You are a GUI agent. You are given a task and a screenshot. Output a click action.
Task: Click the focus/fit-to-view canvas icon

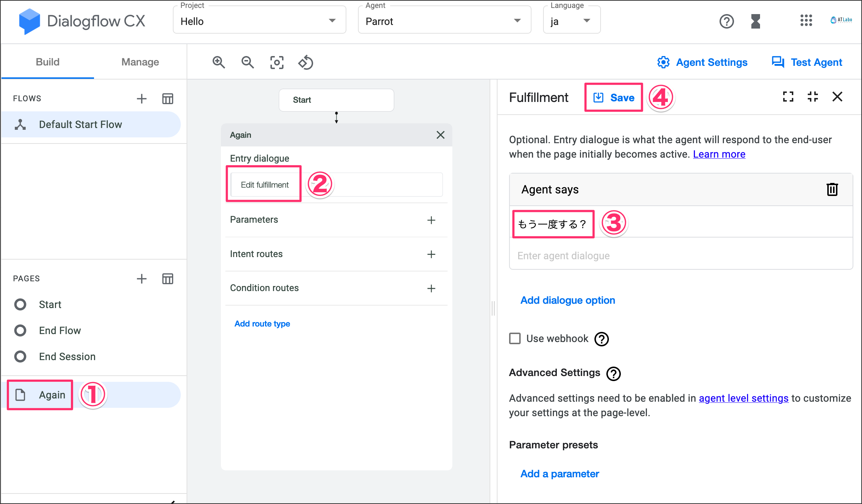click(277, 62)
